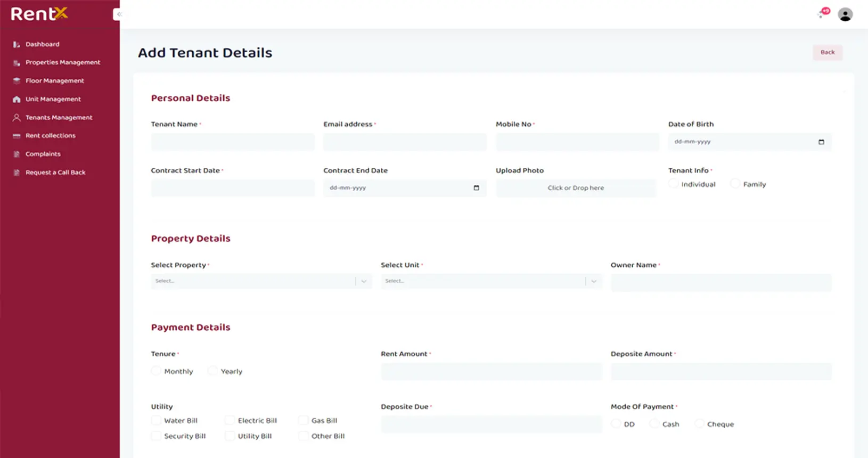
Task: Focus the Email address field
Action: (405, 142)
